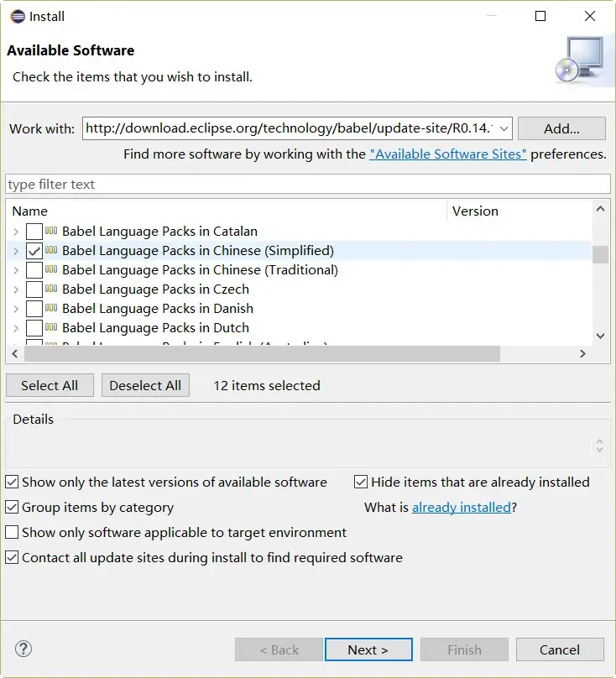The height and width of the screenshot is (678, 616).
Task: Uncheck the Chinese (Simplified) language pack
Action: [34, 251]
